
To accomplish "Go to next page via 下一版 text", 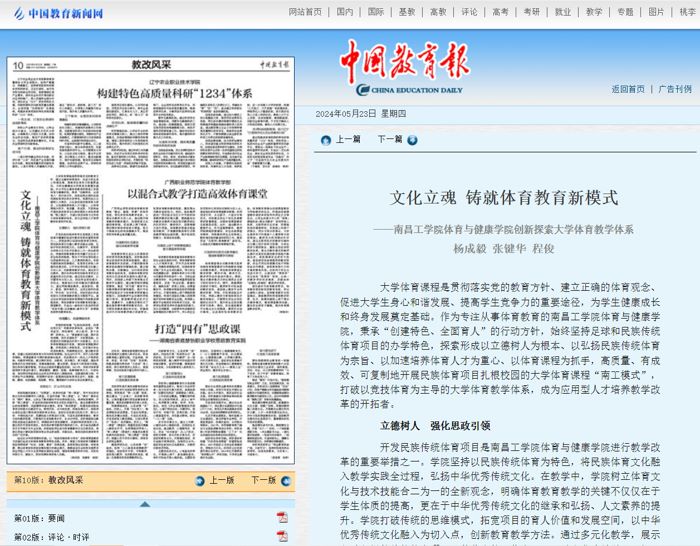I will coord(263,480).
